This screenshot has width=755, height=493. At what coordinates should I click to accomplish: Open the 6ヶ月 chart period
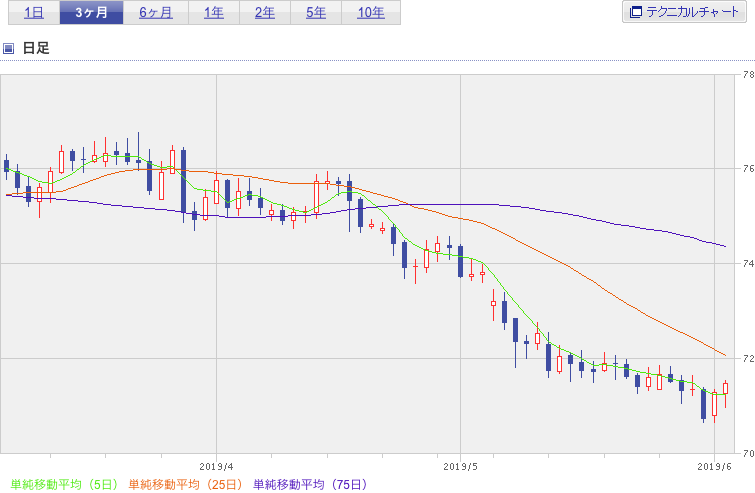(156, 13)
